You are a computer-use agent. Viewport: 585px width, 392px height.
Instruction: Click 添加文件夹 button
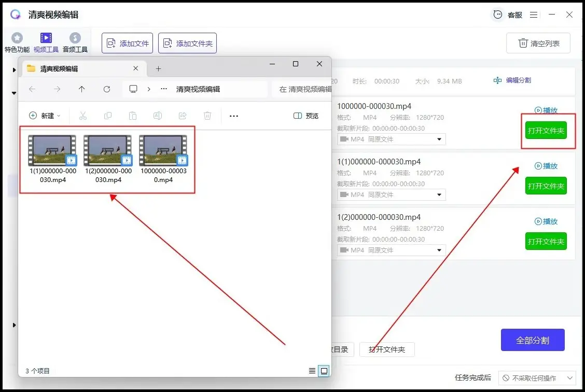pos(187,43)
